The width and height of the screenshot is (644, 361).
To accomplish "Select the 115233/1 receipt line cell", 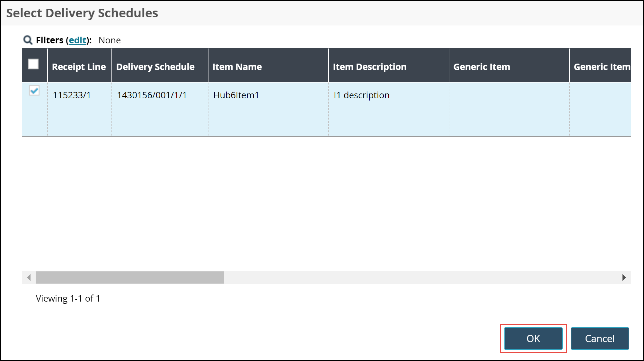I will (72, 95).
